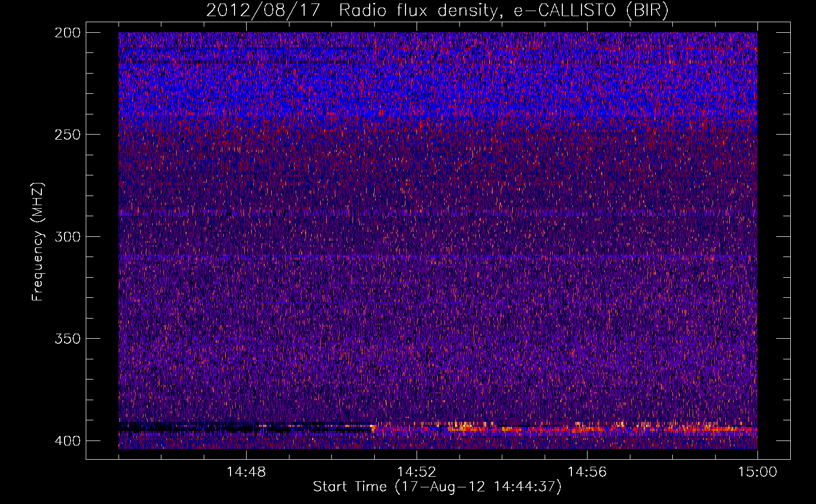
Task: Select the 400 frequency tick label
Action: tap(68, 440)
